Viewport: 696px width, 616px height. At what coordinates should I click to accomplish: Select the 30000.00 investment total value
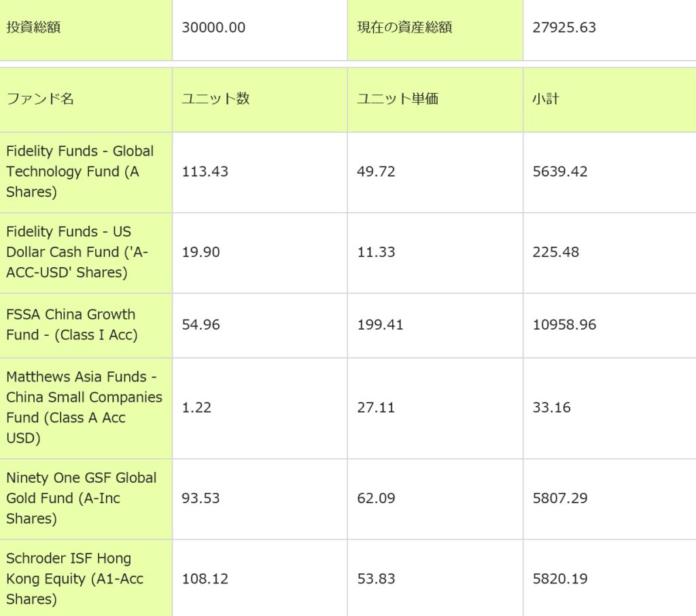click(x=213, y=28)
